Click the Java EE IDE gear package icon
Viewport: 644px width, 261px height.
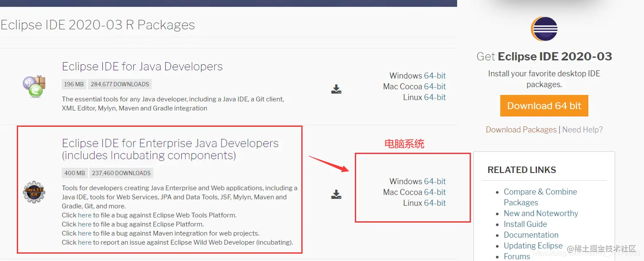pyautogui.click(x=34, y=192)
